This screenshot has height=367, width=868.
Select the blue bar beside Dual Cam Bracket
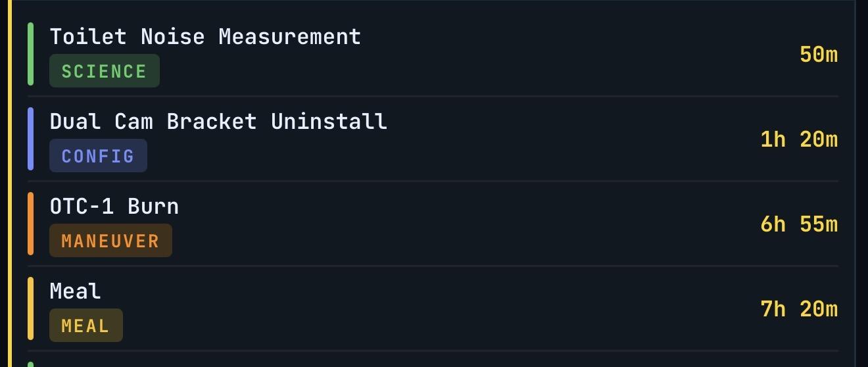coord(30,139)
